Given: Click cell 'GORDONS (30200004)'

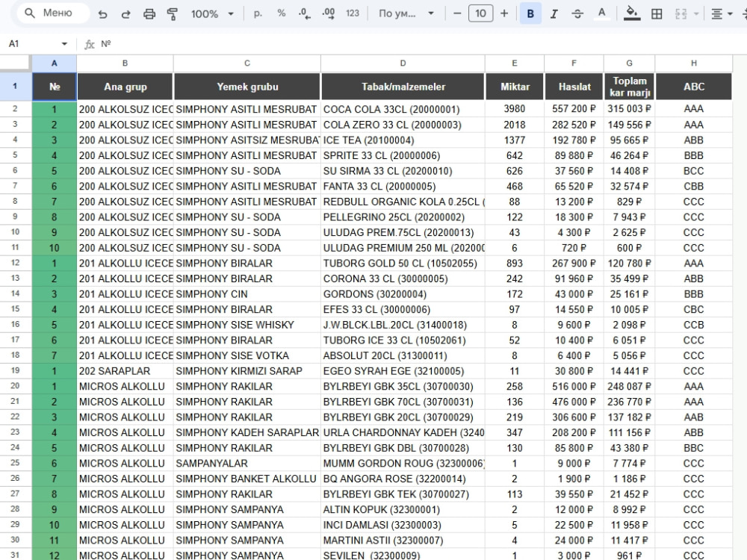Looking at the screenshot, I should 403,293.
